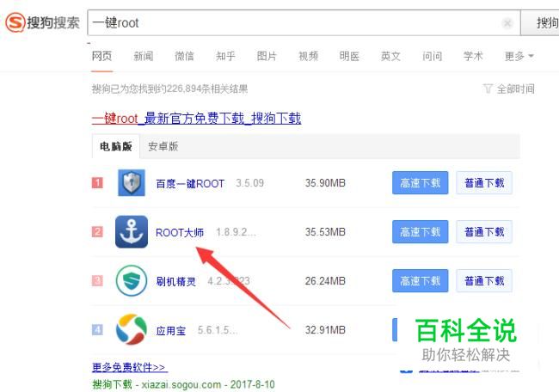Open the 学术 tab

473,56
